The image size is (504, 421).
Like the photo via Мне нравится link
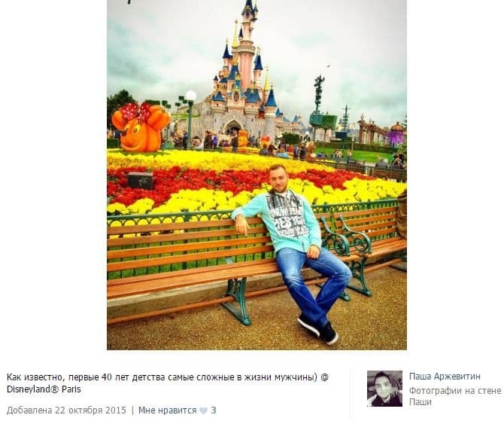point(167,410)
